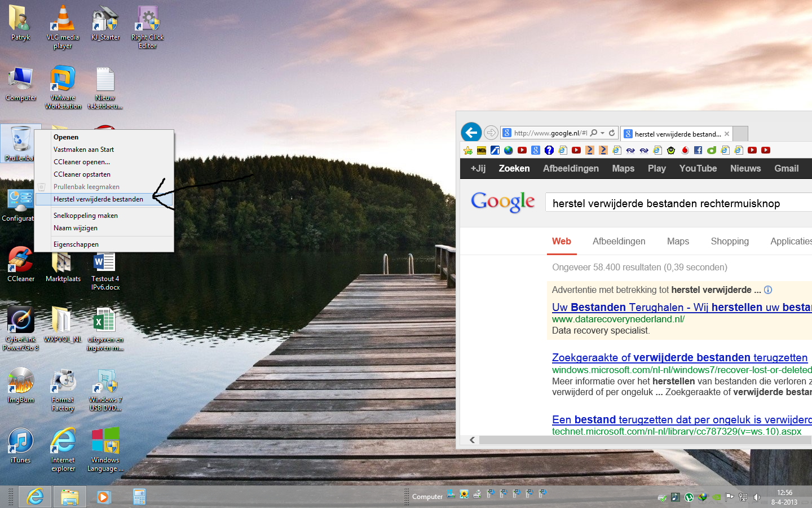This screenshot has height=508, width=812.
Task: Switch to the herstel verwijderde bestand... browser tab
Action: pyautogui.click(x=677, y=134)
